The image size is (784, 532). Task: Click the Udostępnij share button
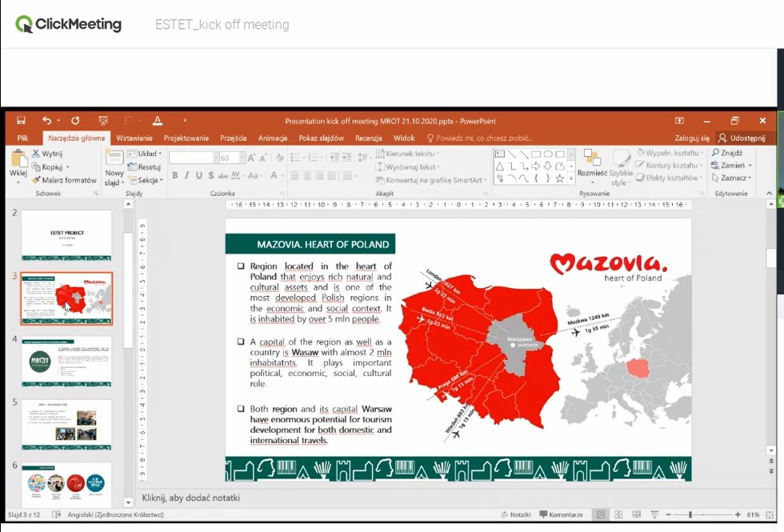click(742, 138)
